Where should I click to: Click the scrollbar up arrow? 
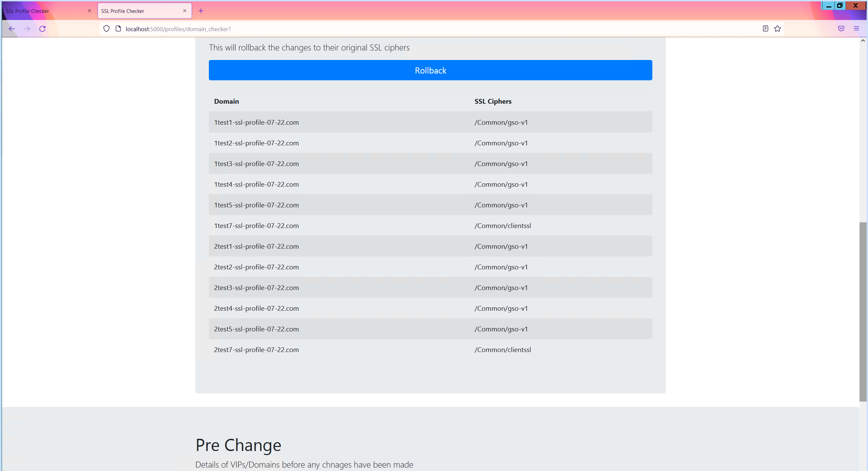(863, 41)
